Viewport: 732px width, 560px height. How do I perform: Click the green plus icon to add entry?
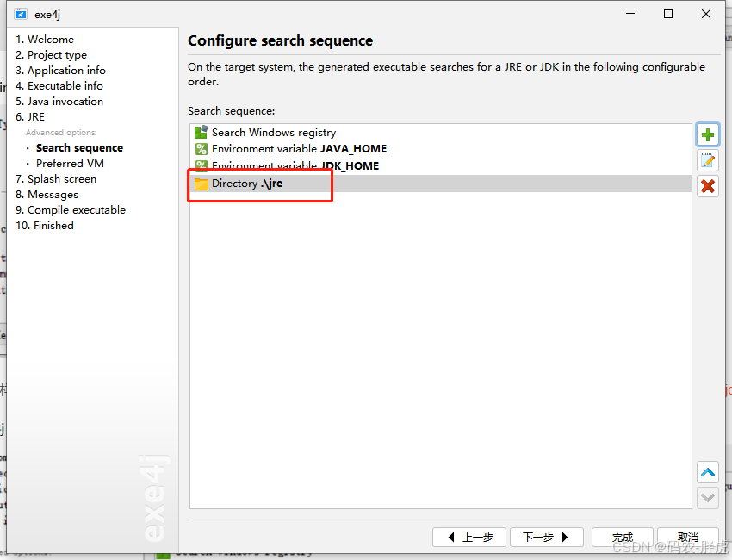coord(707,134)
